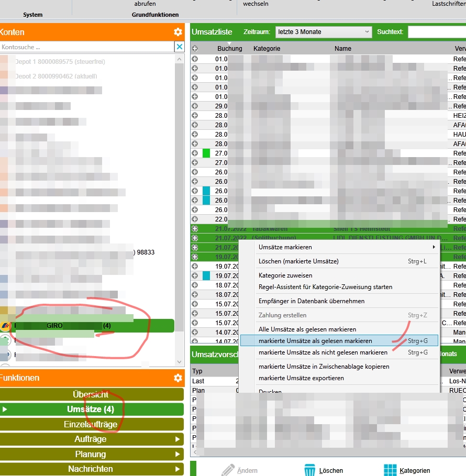The image size is (466, 476).
Task: Click into the Suchtext field
Action: (437, 32)
